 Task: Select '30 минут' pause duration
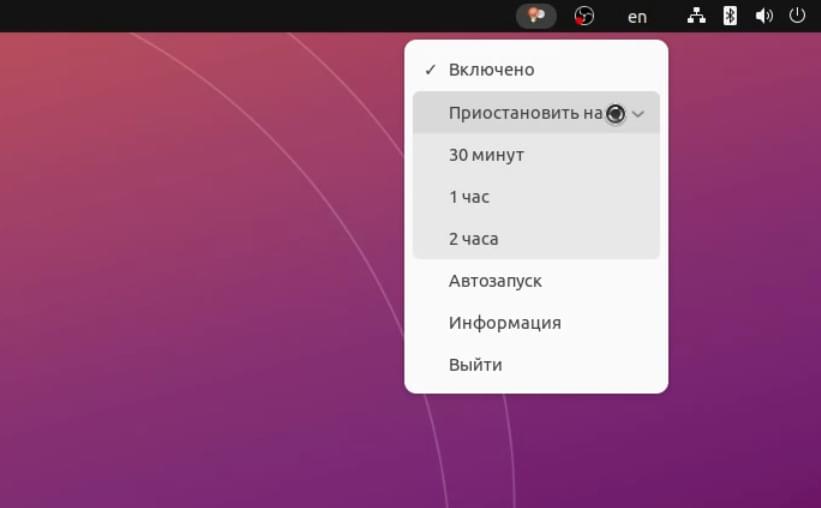536,155
